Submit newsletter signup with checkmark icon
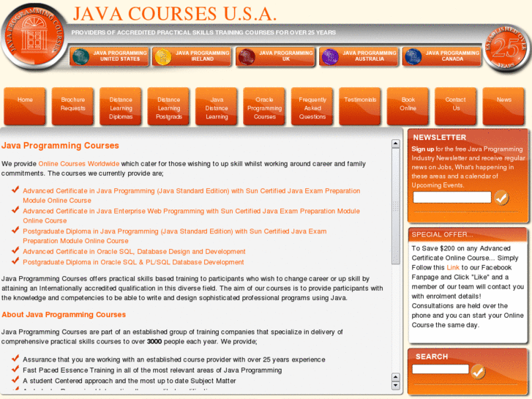The width and height of the screenshot is (532, 399). 501,198
